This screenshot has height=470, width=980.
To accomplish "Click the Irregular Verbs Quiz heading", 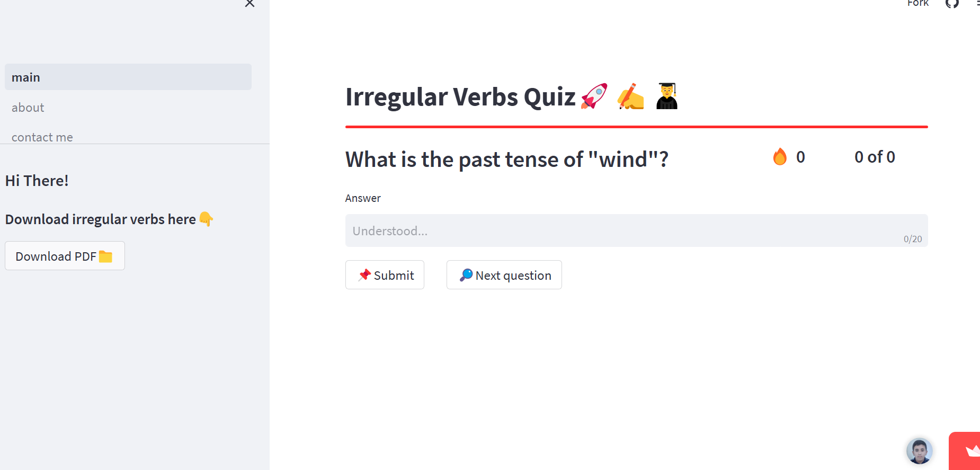I will pos(460,97).
